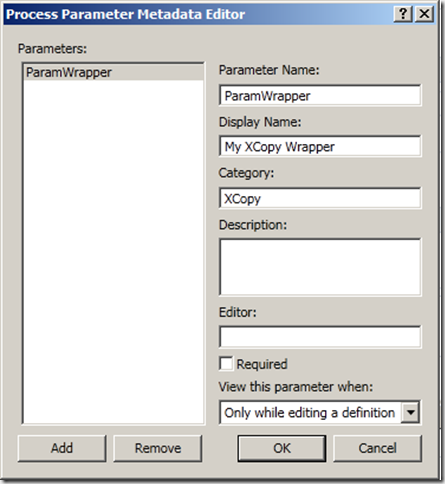
Task: Click into the Parameter Name field
Action: [x=320, y=96]
